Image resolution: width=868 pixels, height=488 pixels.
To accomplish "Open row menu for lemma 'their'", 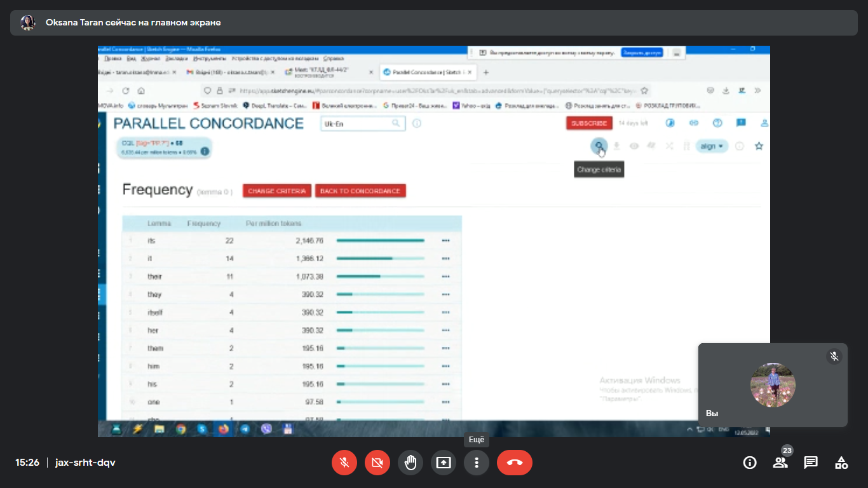I will [445, 276].
